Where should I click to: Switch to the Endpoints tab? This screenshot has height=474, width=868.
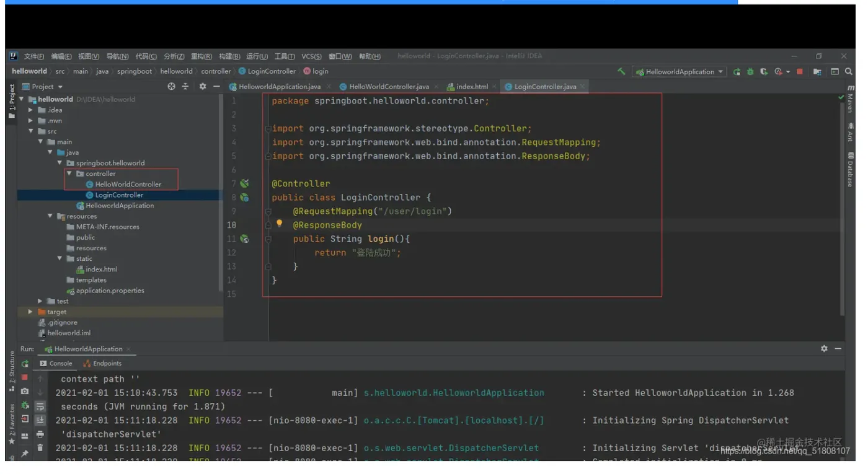[x=103, y=364]
